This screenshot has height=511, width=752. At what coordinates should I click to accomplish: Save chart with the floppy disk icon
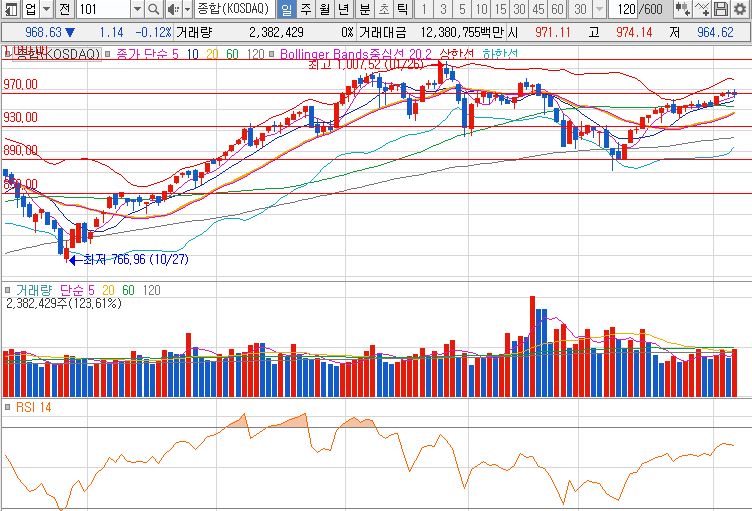click(x=721, y=9)
